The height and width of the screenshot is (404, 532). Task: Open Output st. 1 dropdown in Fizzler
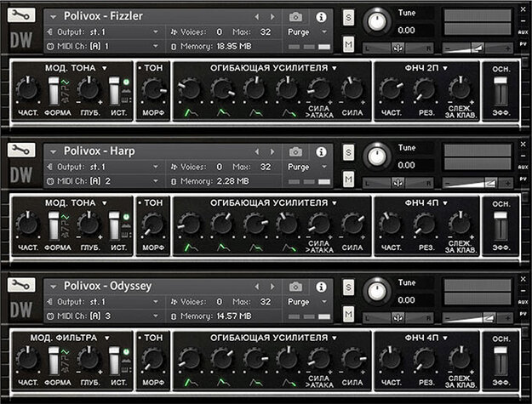[x=156, y=31]
